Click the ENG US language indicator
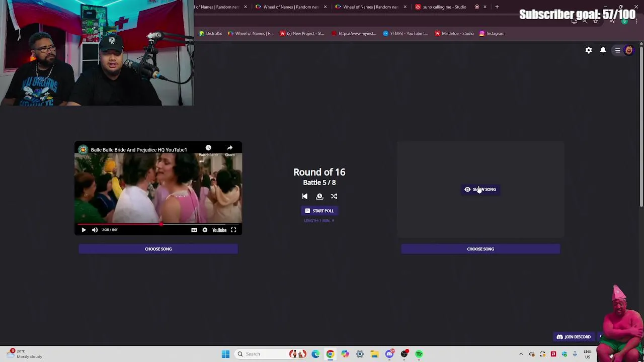Screen dimensions: 644x362 (587, 354)
